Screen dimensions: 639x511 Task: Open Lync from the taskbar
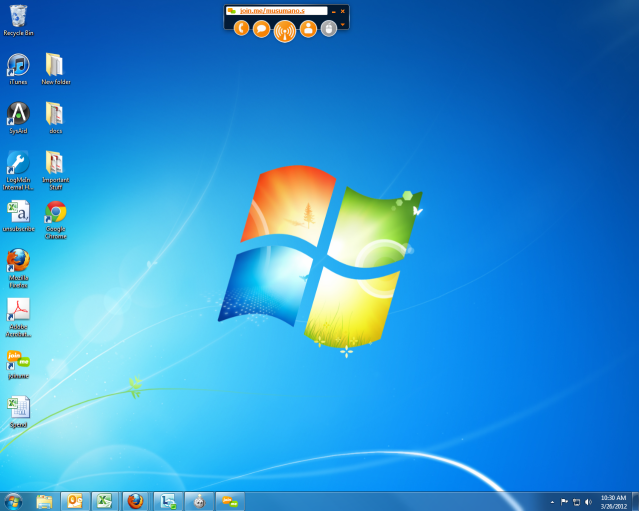pyautogui.click(x=168, y=501)
